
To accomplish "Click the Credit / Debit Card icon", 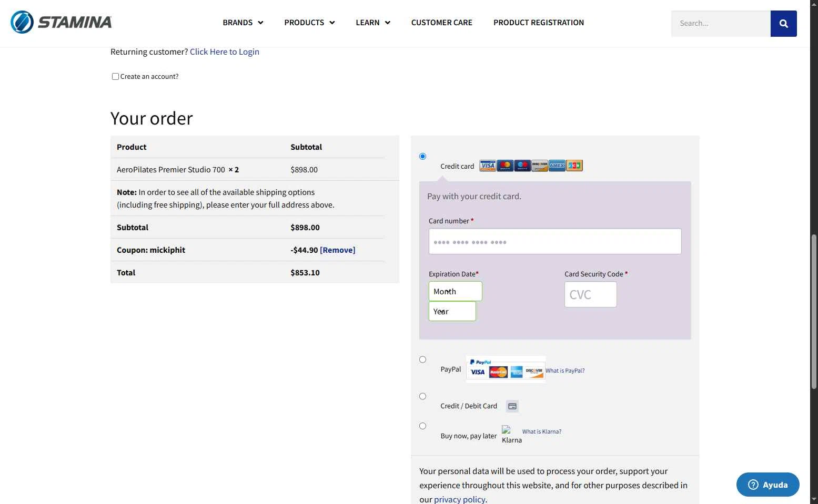I will point(512,406).
